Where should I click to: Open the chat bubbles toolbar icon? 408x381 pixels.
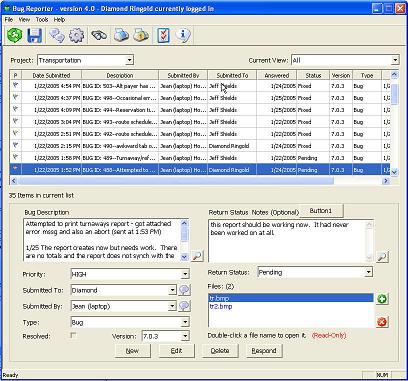pyautogui.click(x=57, y=35)
